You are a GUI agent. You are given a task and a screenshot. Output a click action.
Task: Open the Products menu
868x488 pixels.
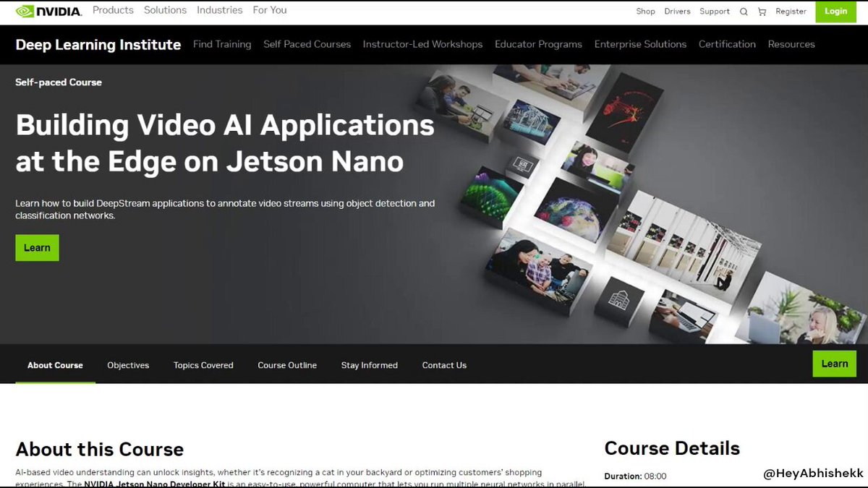tap(113, 10)
